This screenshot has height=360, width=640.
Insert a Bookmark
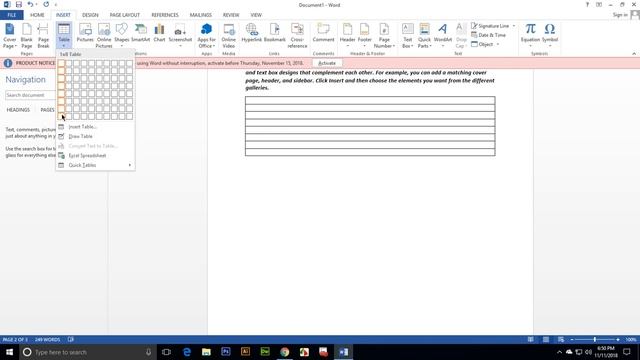click(x=274, y=33)
